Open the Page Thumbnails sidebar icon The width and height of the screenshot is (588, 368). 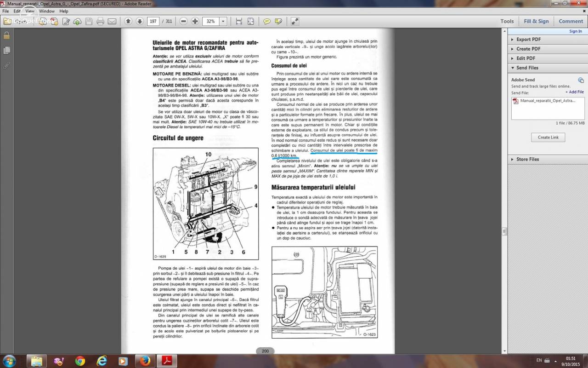click(x=6, y=50)
